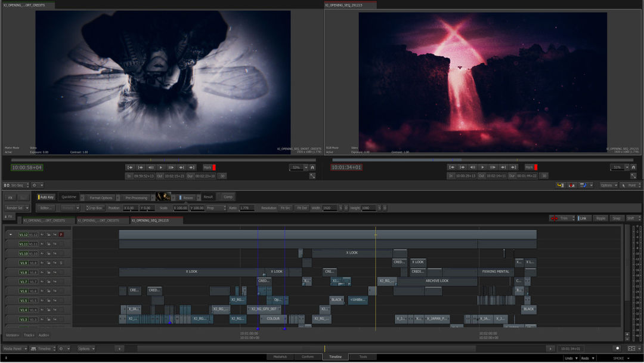
Task: Open the MediaHub tab
Action: pyautogui.click(x=280, y=356)
